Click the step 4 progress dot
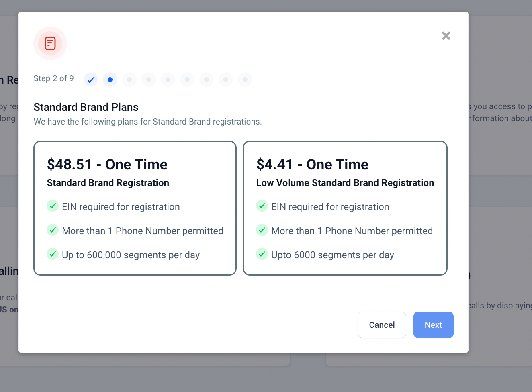 pos(149,80)
